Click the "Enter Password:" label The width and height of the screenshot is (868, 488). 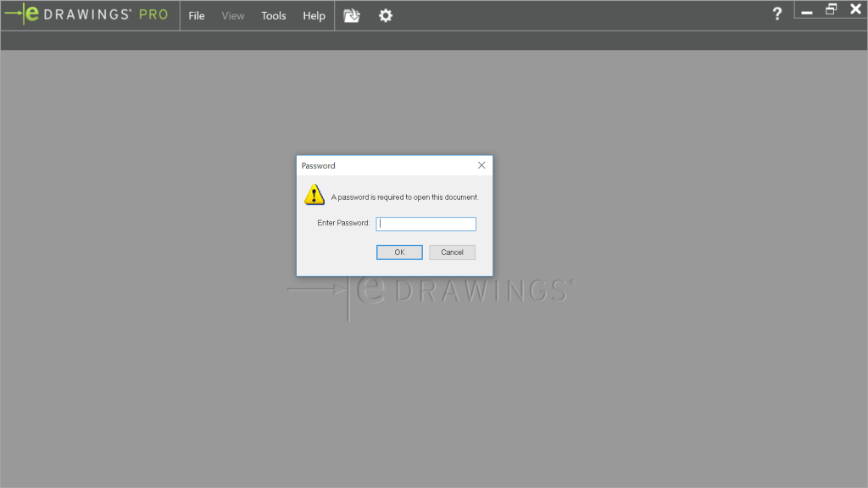pos(343,224)
